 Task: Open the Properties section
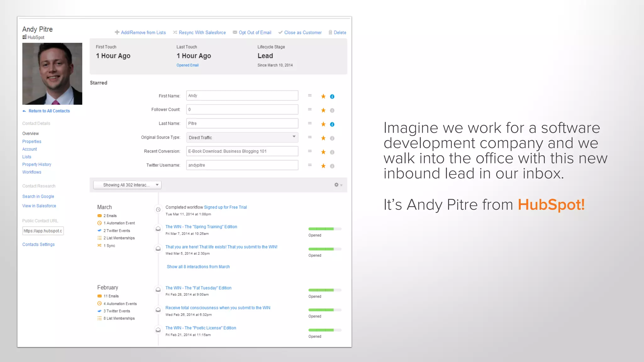click(x=32, y=141)
